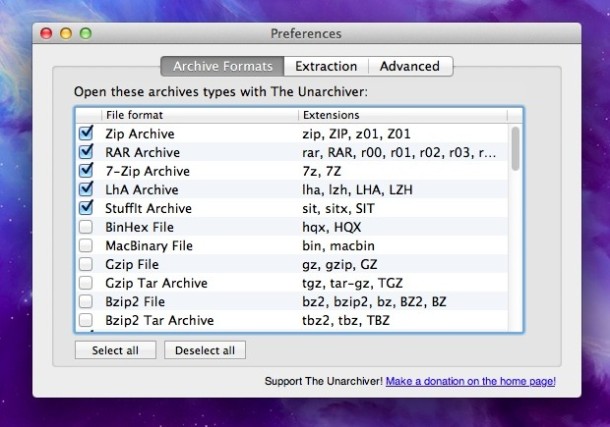Click the extensions 'sit, sitx, SIT'

click(x=338, y=208)
